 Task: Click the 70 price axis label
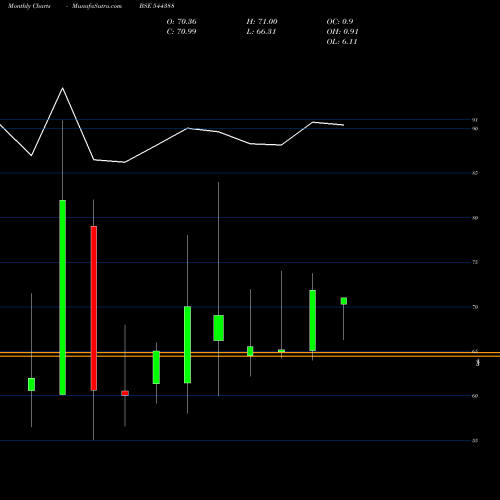click(x=475, y=307)
